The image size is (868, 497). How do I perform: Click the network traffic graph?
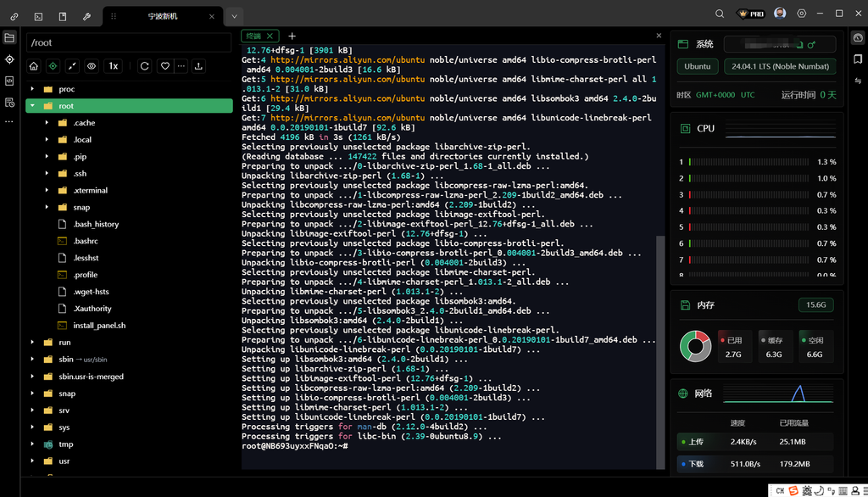click(778, 394)
